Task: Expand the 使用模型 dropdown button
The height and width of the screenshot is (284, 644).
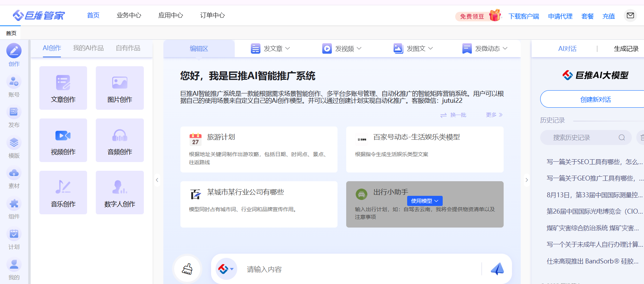Action: click(425, 201)
